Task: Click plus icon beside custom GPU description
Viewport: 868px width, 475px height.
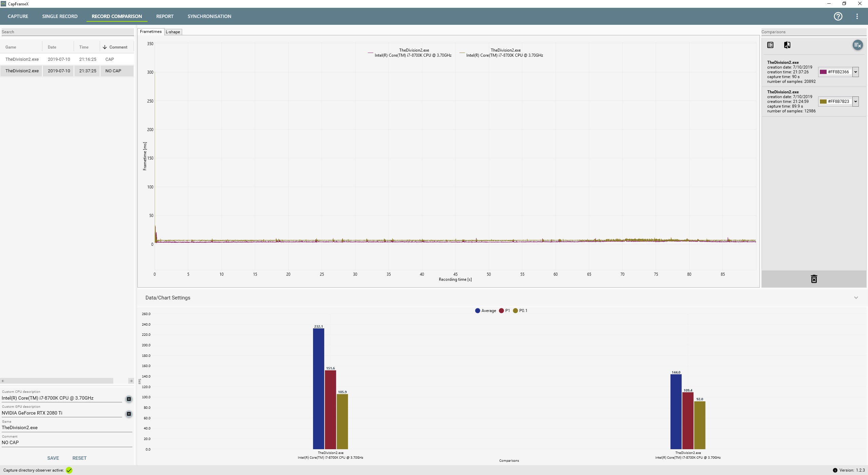Action: [129, 414]
